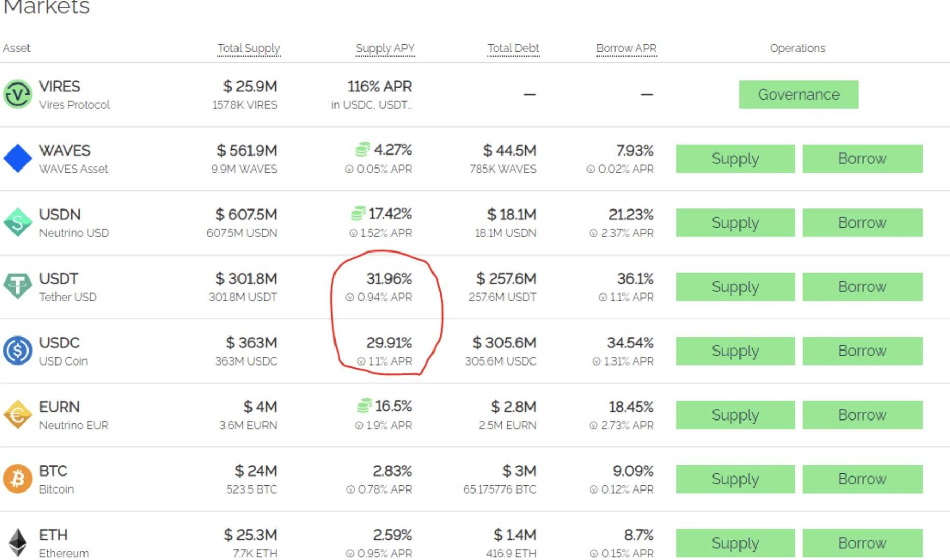Viewport: 950px width, 560px height.
Task: Click the USDN Neutrino USD icon
Action: [18, 222]
